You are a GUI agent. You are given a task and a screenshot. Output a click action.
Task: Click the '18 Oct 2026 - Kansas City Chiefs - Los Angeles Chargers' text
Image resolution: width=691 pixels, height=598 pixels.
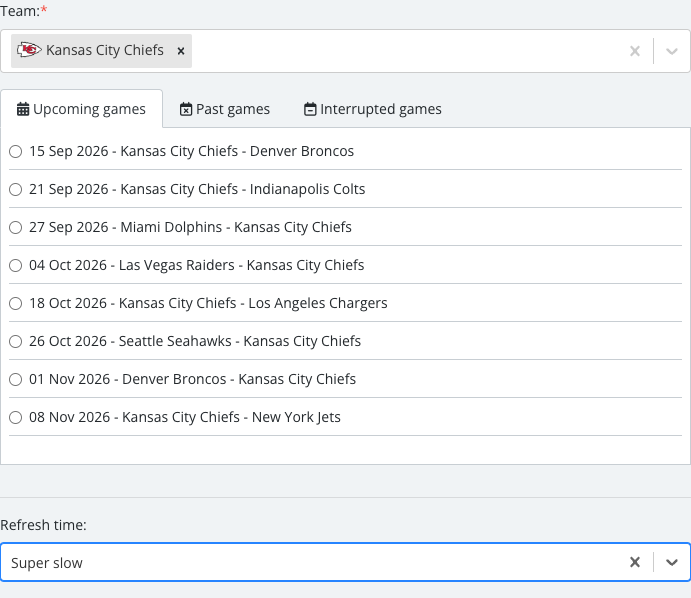click(x=208, y=303)
